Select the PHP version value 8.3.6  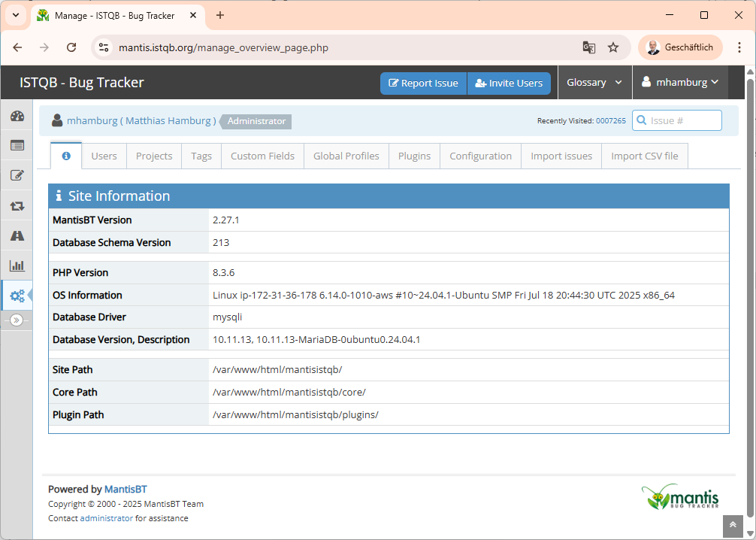[224, 273]
